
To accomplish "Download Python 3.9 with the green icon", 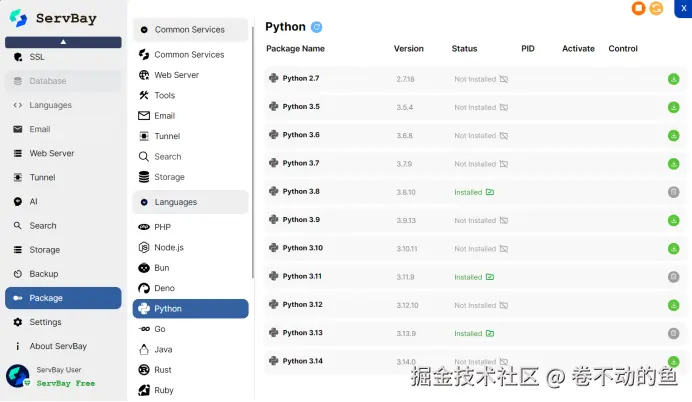I will pyautogui.click(x=673, y=220).
